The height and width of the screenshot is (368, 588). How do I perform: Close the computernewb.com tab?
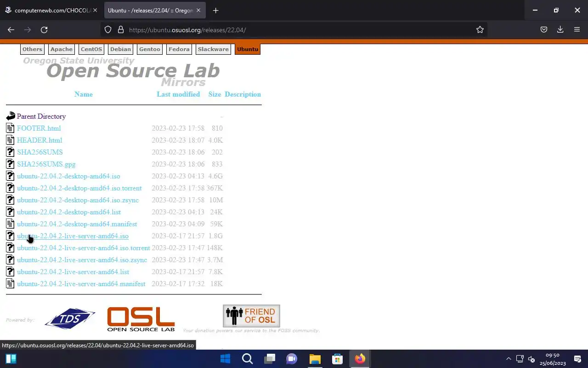pyautogui.click(x=95, y=10)
